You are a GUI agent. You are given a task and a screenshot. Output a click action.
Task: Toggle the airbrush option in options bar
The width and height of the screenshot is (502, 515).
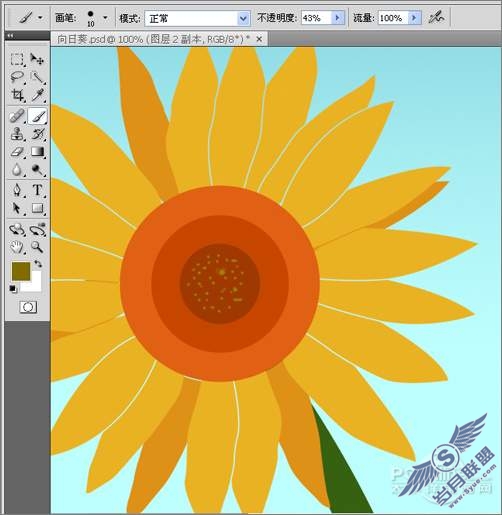click(436, 17)
